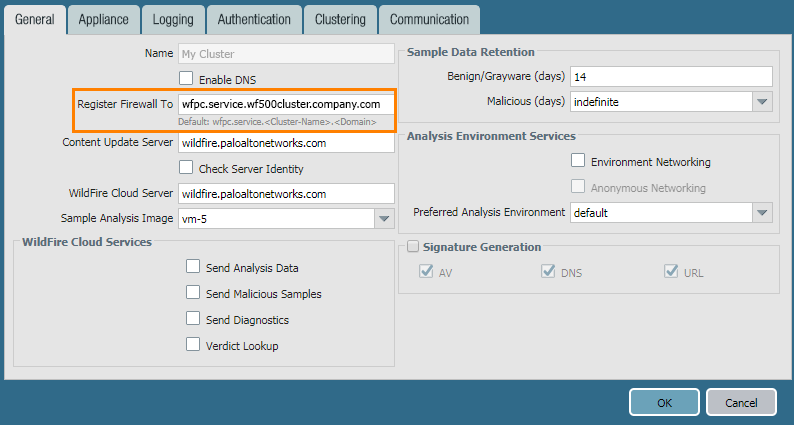Switch to the Logging tab
Viewport: 794px width, 425px height.
pos(173,19)
